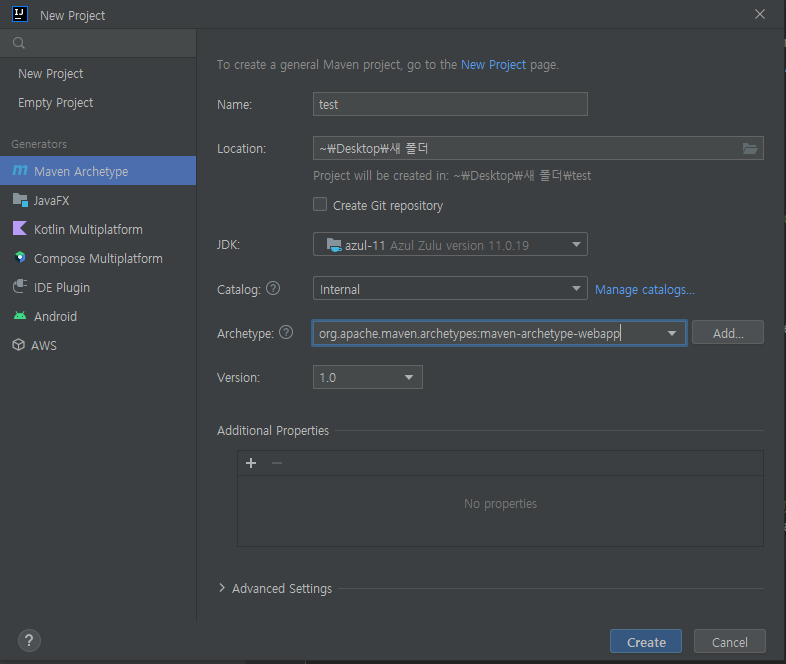The image size is (786, 664).
Task: Select Maven Archetype generator
Action: (98, 171)
